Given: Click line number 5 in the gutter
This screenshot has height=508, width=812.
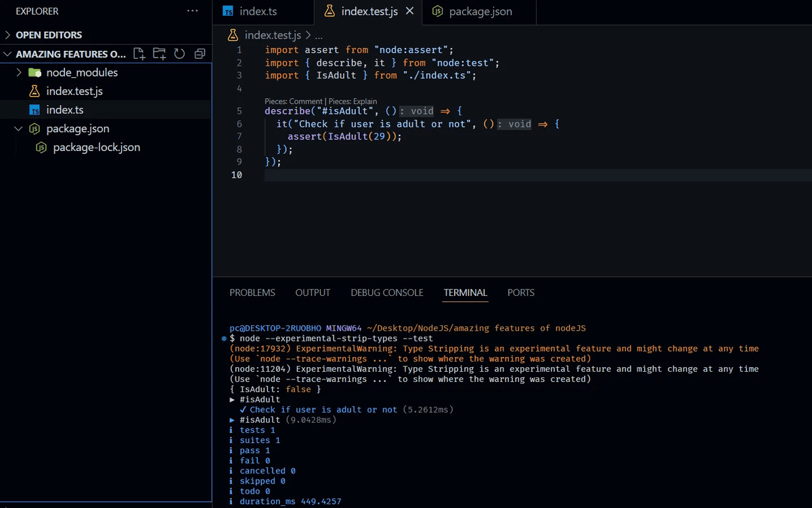Looking at the screenshot, I should pyautogui.click(x=239, y=111).
